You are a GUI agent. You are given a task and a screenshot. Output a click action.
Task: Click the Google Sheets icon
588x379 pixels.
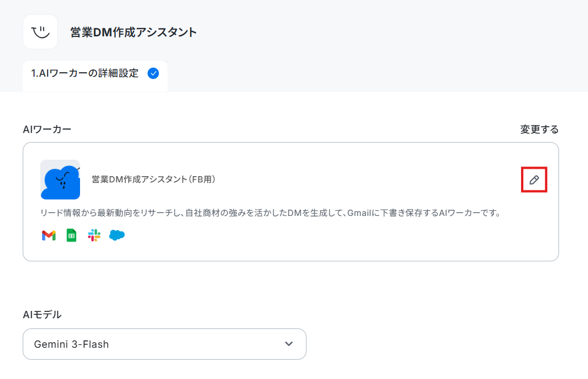(72, 235)
